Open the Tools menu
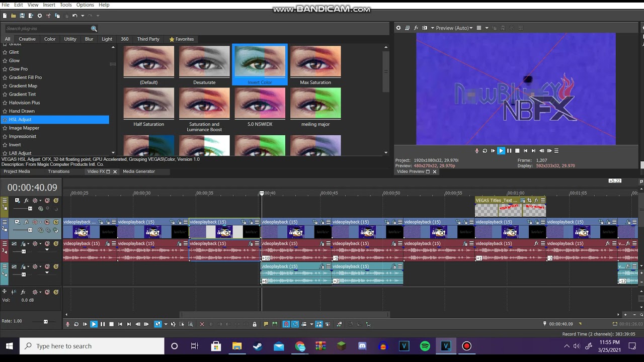The image size is (644, 362). (66, 5)
